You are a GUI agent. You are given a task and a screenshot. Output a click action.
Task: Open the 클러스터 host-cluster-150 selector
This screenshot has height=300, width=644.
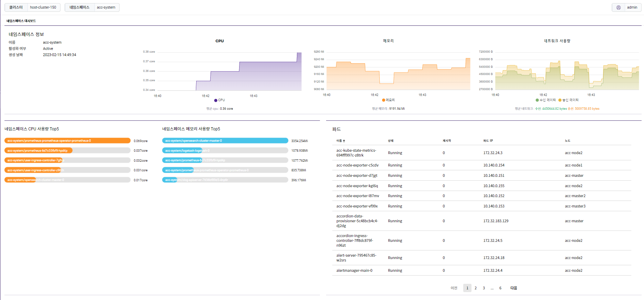(x=32, y=7)
